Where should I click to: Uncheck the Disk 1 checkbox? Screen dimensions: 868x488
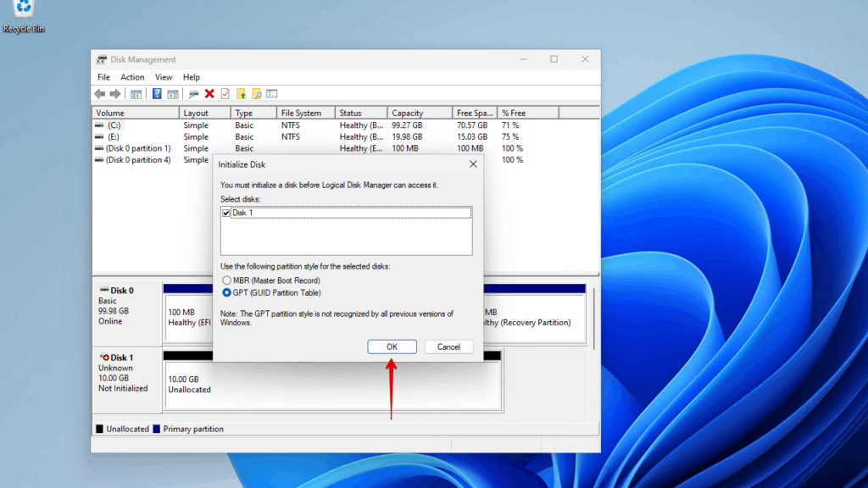pos(226,212)
